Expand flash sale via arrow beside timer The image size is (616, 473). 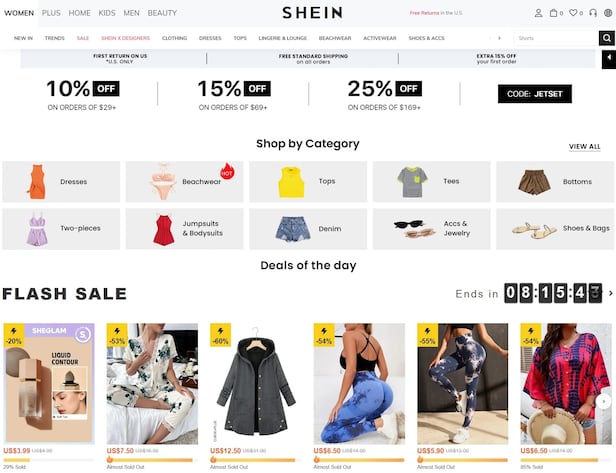pos(611,293)
